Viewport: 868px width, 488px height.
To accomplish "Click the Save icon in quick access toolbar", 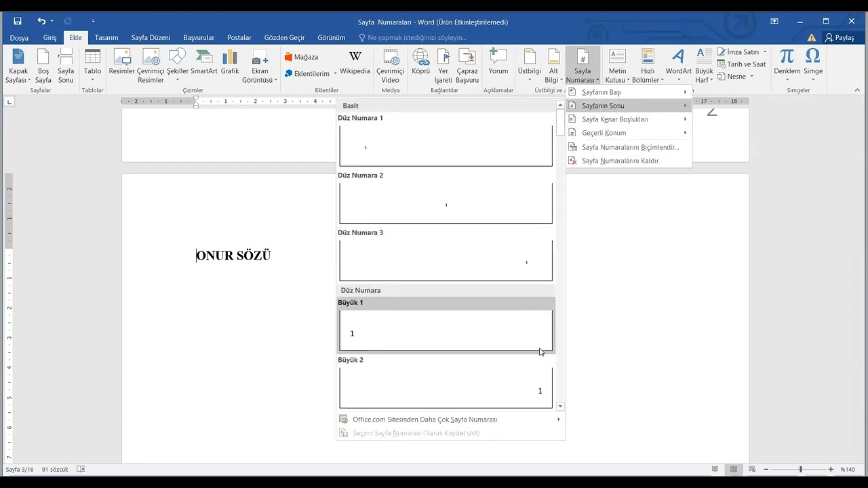I will [18, 21].
